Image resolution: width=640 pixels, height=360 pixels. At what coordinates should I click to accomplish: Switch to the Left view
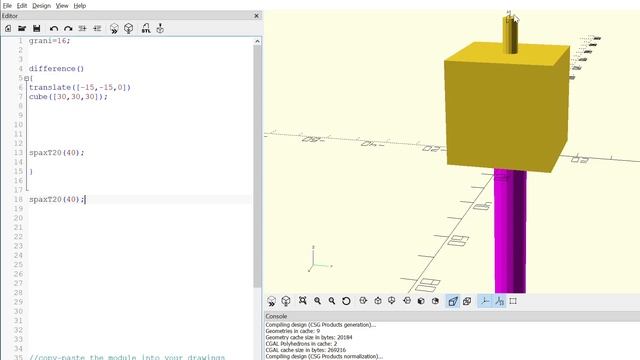tap(407, 301)
